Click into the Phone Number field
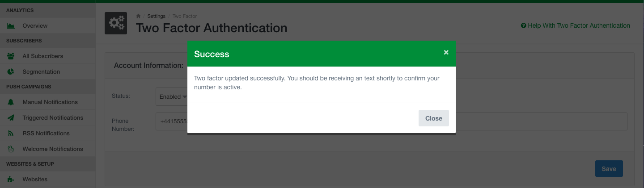This screenshot has width=644, height=188. pos(537,121)
